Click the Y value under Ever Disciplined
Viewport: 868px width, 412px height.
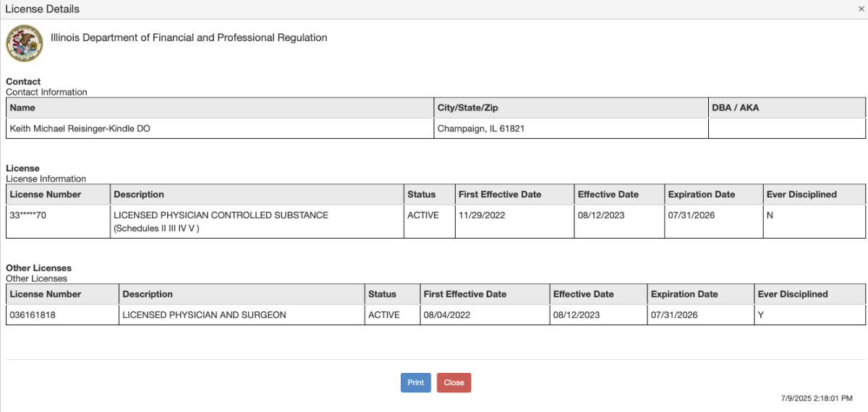[x=760, y=315]
